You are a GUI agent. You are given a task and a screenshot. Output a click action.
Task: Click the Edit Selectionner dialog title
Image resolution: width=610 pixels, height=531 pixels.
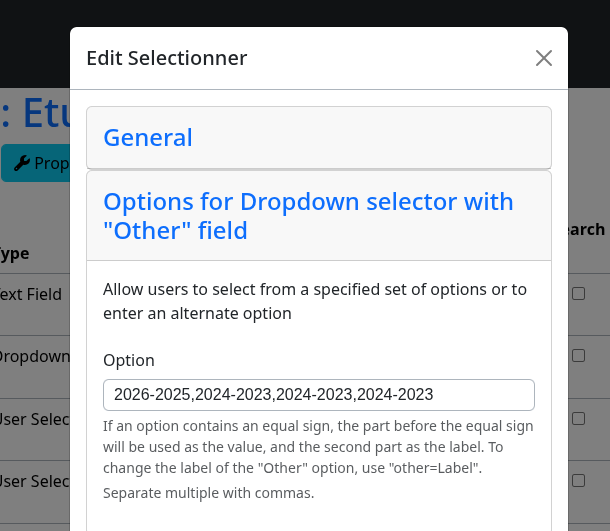(167, 58)
